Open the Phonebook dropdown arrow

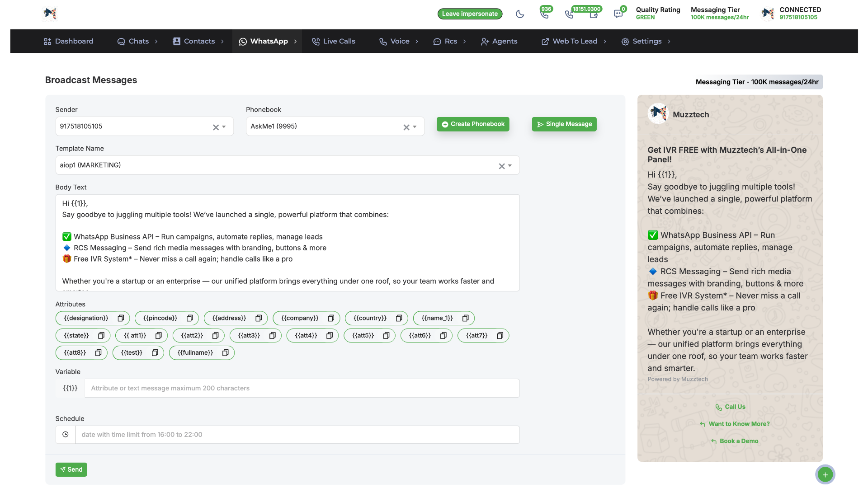point(415,127)
